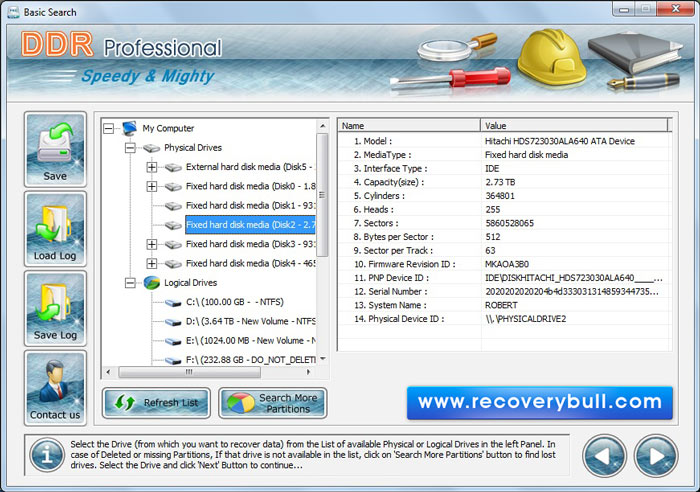700x492 pixels.
Task: Click the D:\ drive icon
Action: point(173,322)
